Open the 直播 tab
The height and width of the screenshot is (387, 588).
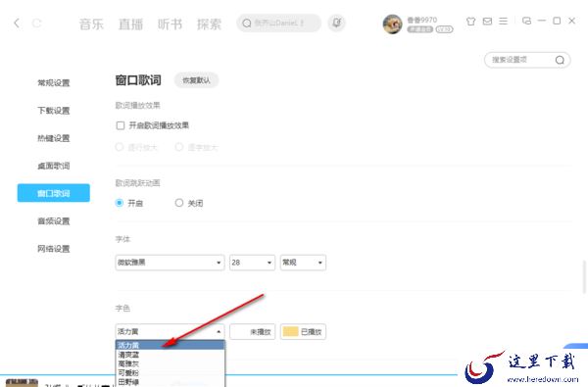click(x=130, y=24)
